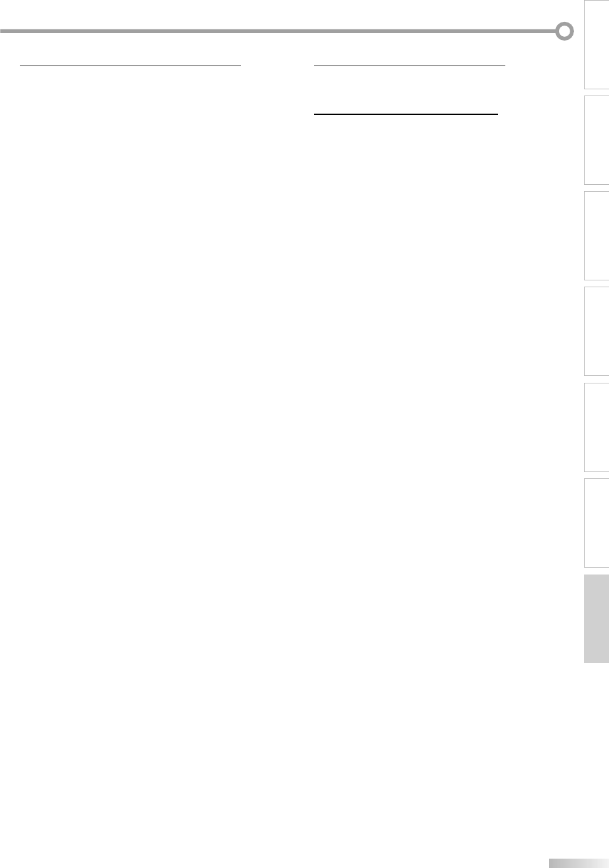Switch to the second side tab from top

tap(597, 140)
